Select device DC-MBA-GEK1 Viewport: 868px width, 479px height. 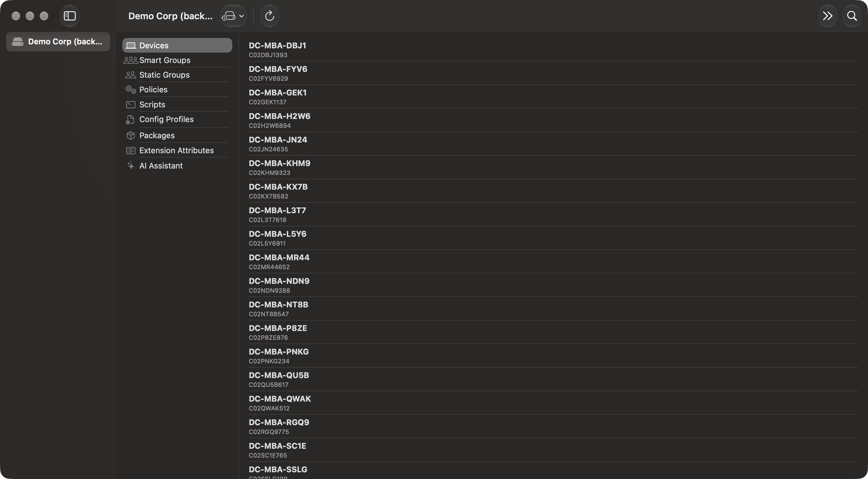(x=553, y=97)
